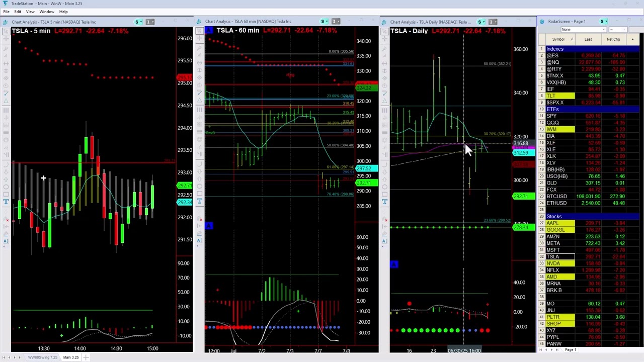Toggle symbol link for the RadarScreen window
The width and height of the screenshot is (644, 362).
point(603,21)
